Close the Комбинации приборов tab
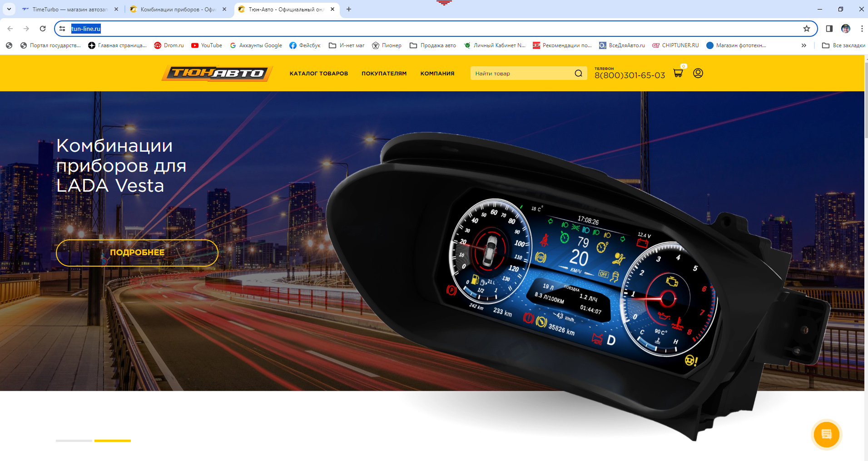868x461 pixels. click(224, 9)
